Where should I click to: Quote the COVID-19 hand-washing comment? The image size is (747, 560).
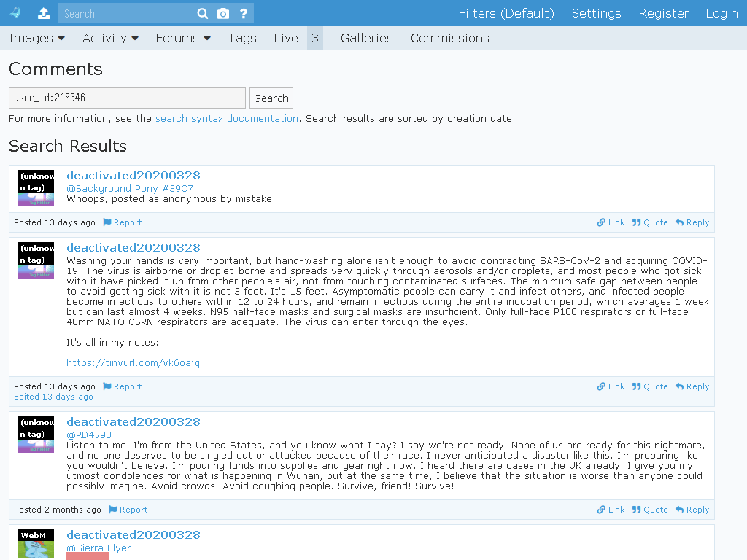tap(650, 386)
